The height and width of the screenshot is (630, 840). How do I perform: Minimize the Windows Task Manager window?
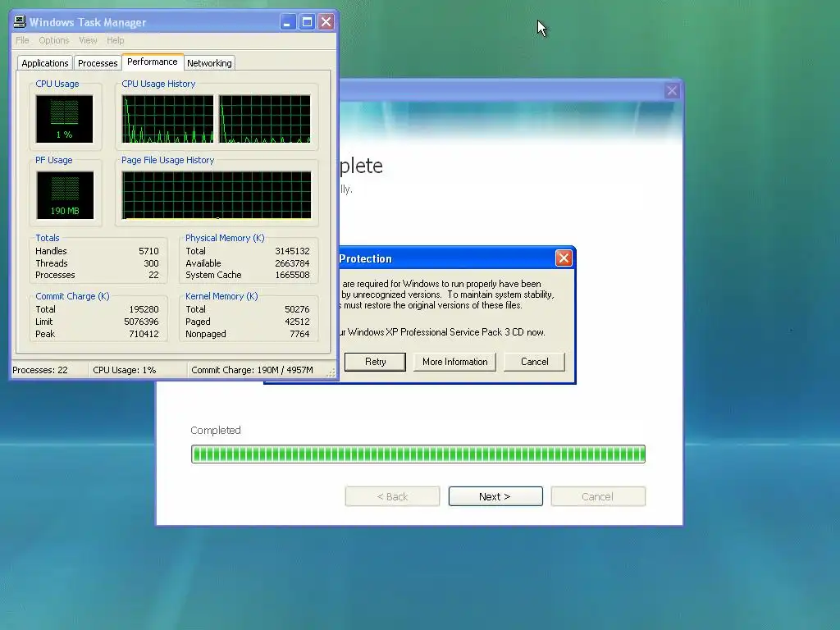coord(288,22)
